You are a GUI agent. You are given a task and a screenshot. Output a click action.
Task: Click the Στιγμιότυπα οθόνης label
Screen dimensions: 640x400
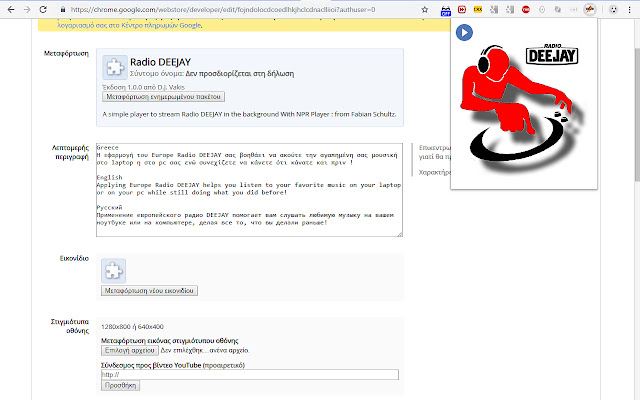[69, 326]
